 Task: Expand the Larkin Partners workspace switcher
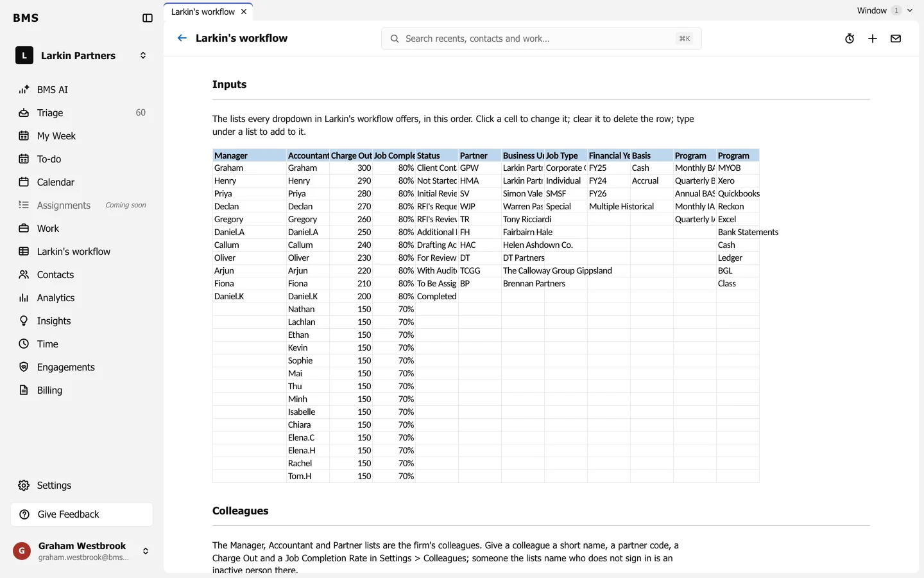click(x=81, y=56)
